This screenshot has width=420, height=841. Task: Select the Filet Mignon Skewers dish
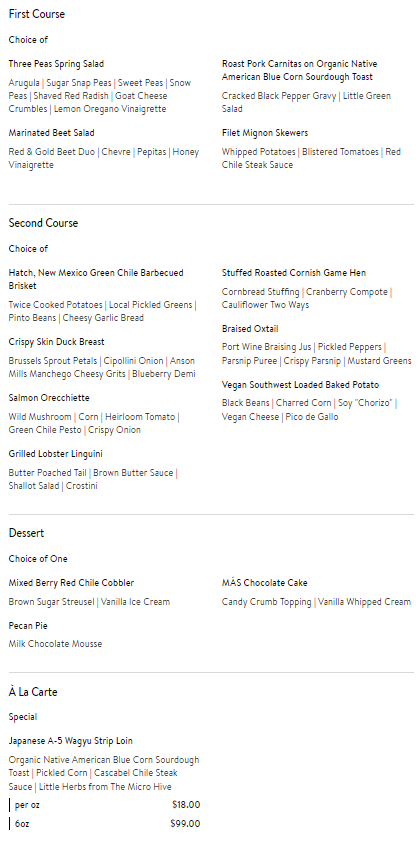[x=265, y=133]
